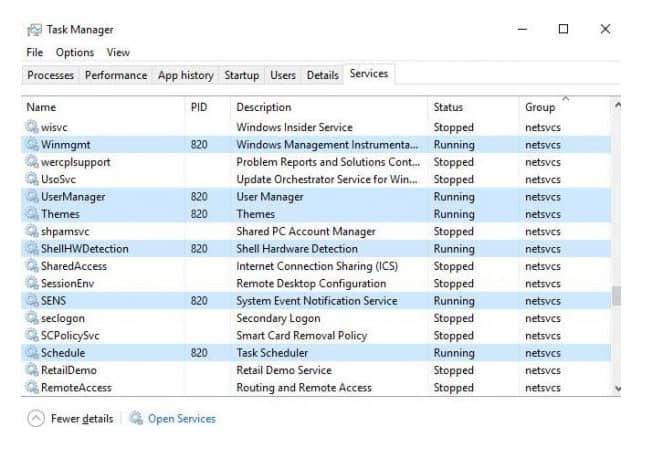Viewport: 670px width, 459px height.
Task: Open the File menu
Action: (35, 52)
